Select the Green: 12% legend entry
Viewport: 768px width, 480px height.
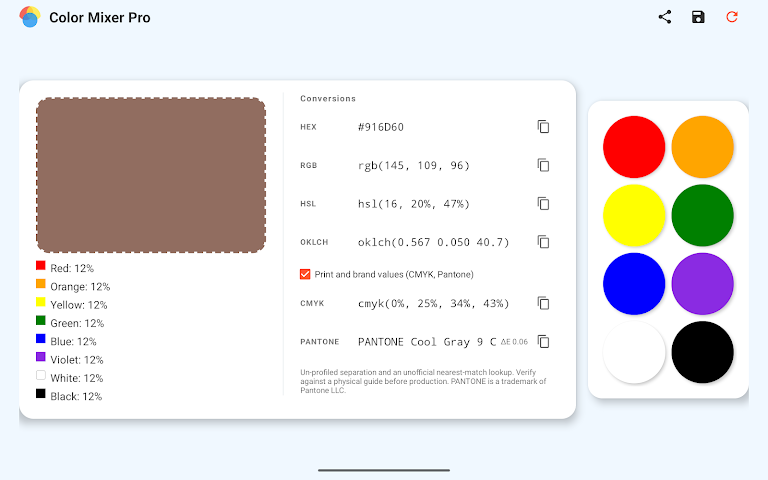71,323
